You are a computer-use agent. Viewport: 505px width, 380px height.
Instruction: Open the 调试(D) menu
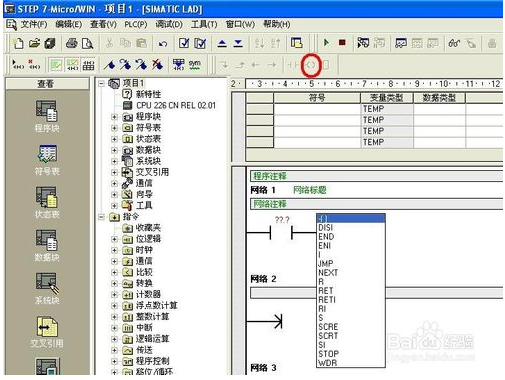tap(169, 24)
